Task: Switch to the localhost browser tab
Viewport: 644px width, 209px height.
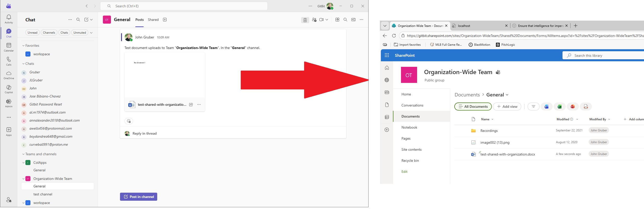Action: tap(480, 26)
